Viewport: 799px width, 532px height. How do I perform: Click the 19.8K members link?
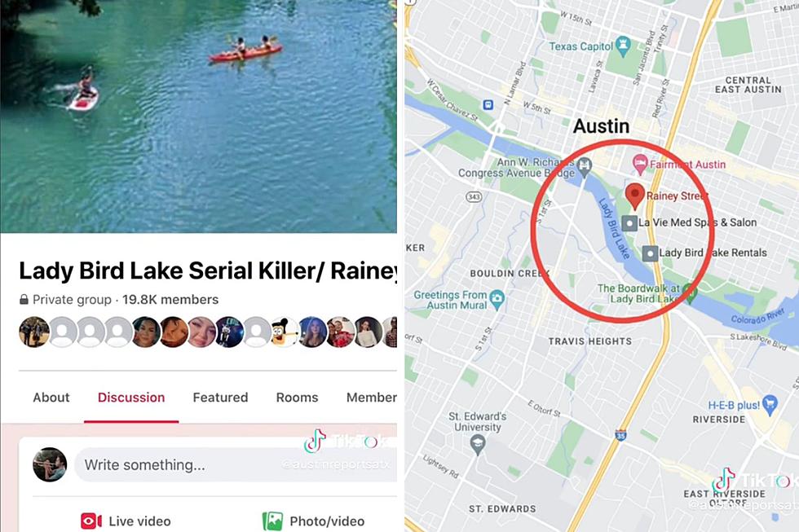click(x=170, y=299)
